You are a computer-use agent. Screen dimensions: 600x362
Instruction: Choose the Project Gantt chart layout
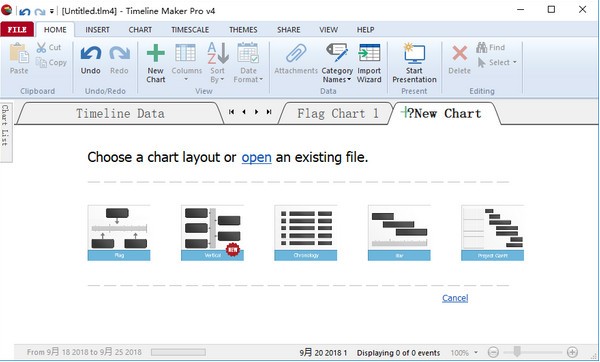coord(492,233)
